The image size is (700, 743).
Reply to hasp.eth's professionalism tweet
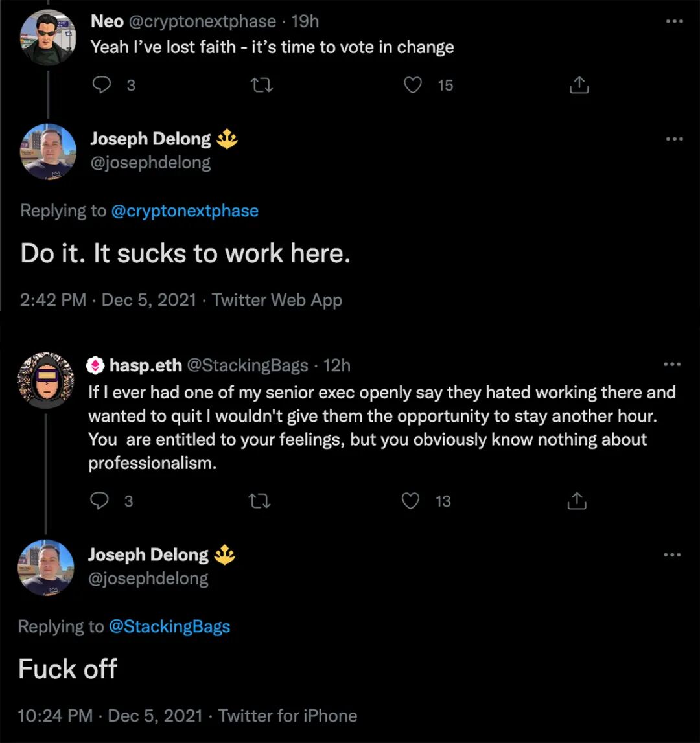point(100,501)
